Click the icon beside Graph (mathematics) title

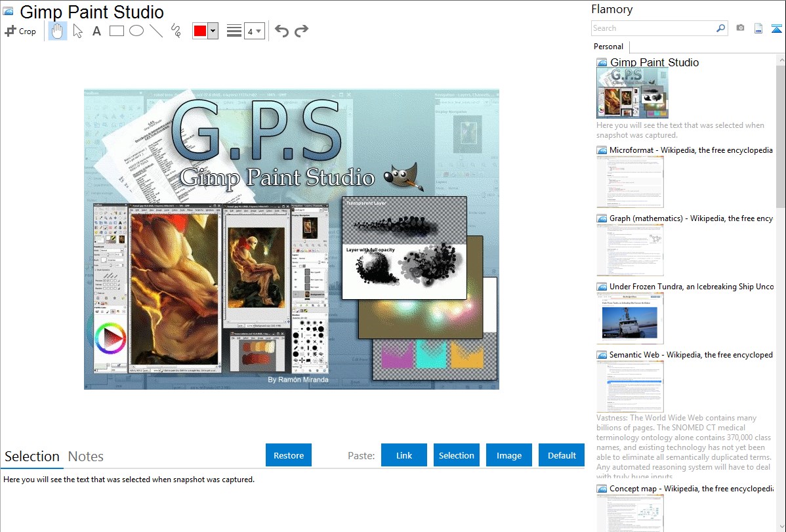point(602,218)
